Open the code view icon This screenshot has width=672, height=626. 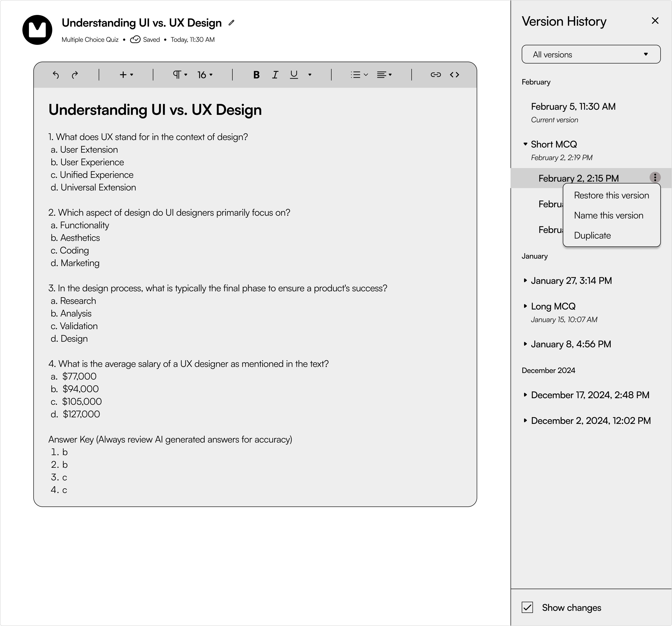coord(454,75)
